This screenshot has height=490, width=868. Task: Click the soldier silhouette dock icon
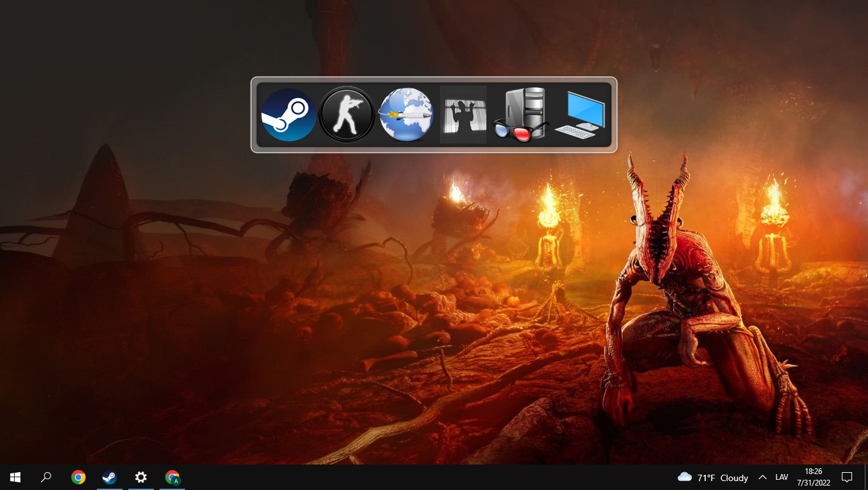(463, 115)
